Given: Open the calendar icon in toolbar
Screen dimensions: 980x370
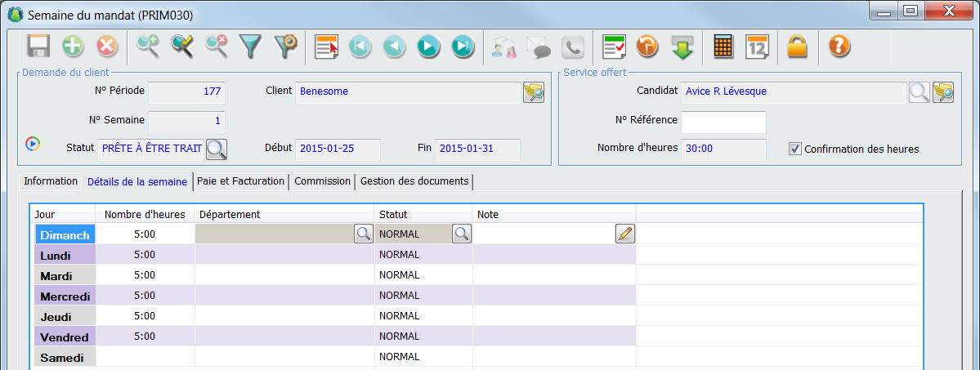Looking at the screenshot, I should 757,47.
